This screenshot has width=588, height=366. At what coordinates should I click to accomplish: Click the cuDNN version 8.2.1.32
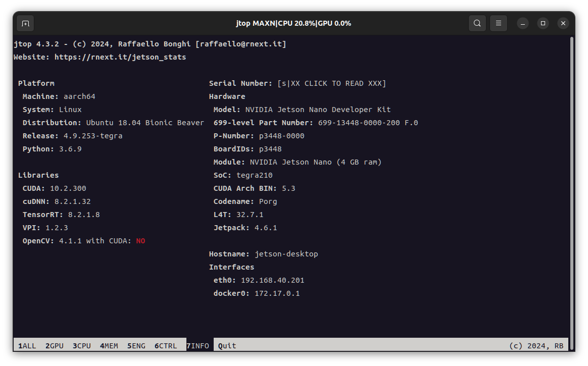click(x=72, y=201)
